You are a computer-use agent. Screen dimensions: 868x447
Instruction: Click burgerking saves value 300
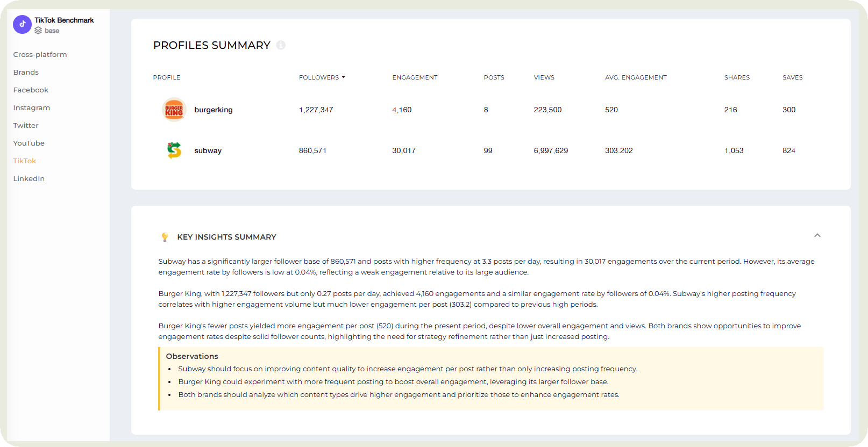click(x=788, y=110)
